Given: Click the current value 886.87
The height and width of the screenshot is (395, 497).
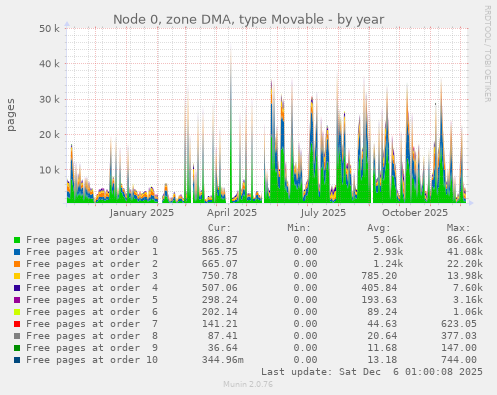Looking at the screenshot, I should (x=220, y=240).
